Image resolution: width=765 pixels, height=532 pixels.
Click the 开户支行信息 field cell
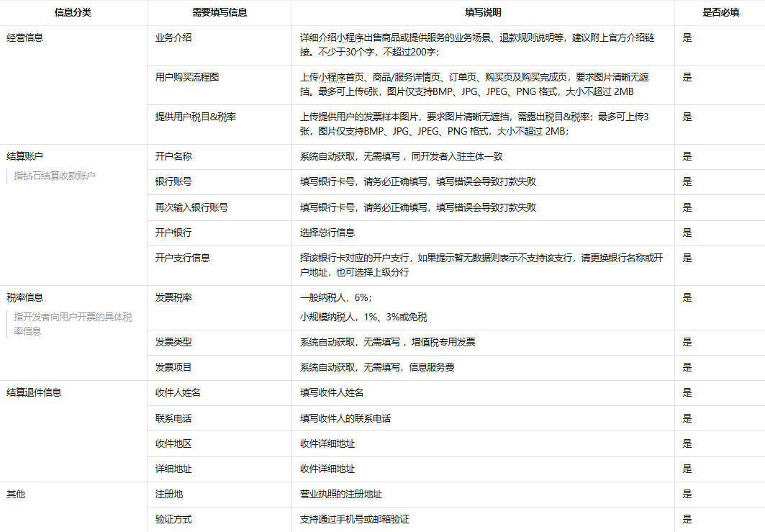(x=183, y=258)
